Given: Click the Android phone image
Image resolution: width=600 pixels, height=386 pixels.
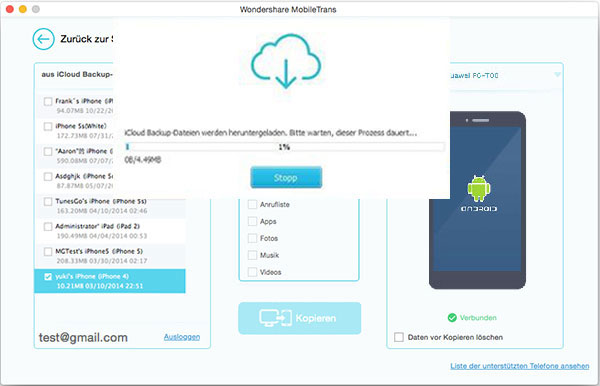Looking at the screenshot, I should point(477,200).
